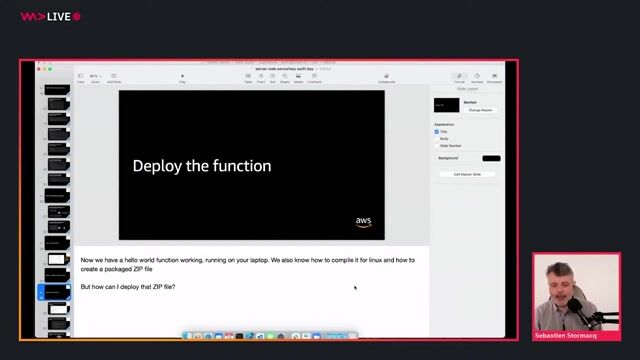Select the highlighted slide thumbnail in navigator
The height and width of the screenshot is (360, 640).
coord(55,292)
